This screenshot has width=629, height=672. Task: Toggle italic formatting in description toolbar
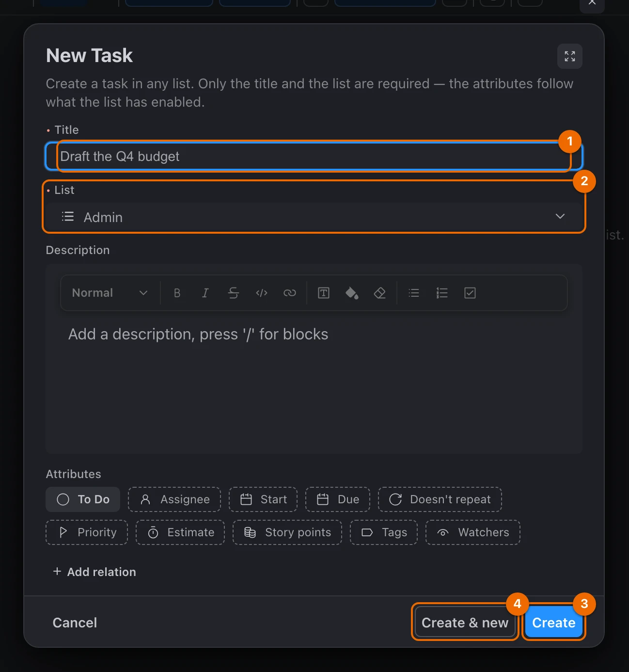(x=205, y=293)
